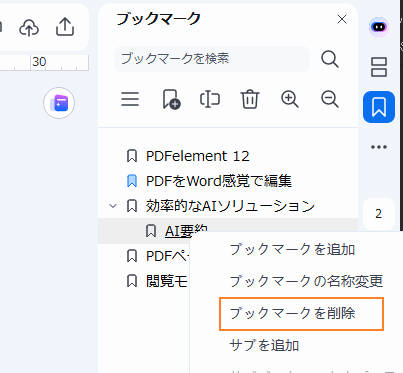
Task: Open the page thumbnails panel icon
Action: (x=379, y=67)
